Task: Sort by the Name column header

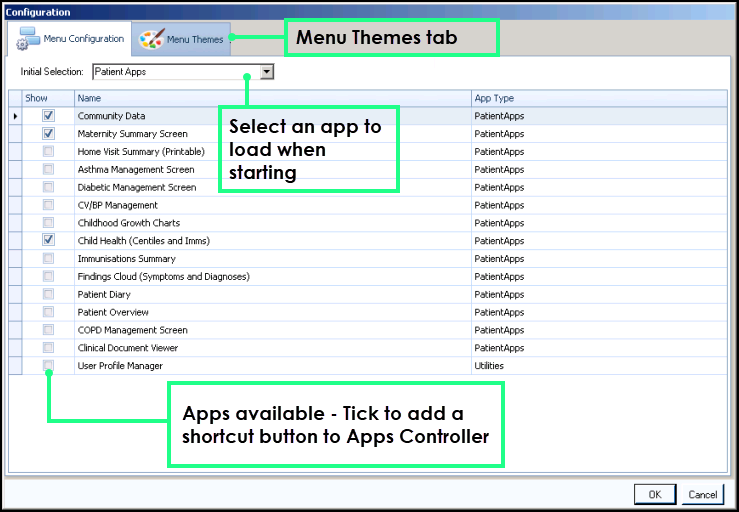Action: 272,98
